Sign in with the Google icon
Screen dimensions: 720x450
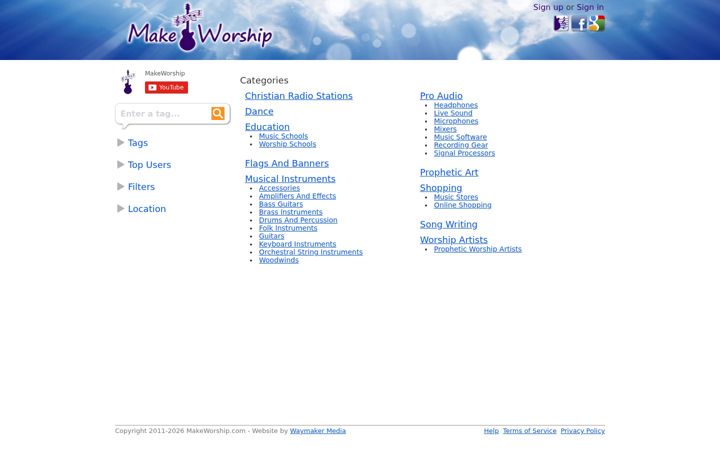(x=596, y=23)
